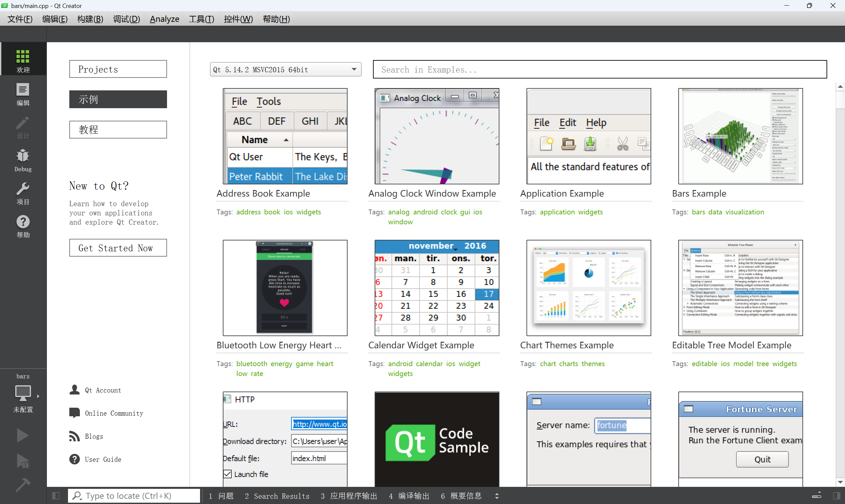Switch to 设计 Design mode
Image resolution: width=845 pixels, height=504 pixels.
click(23, 127)
